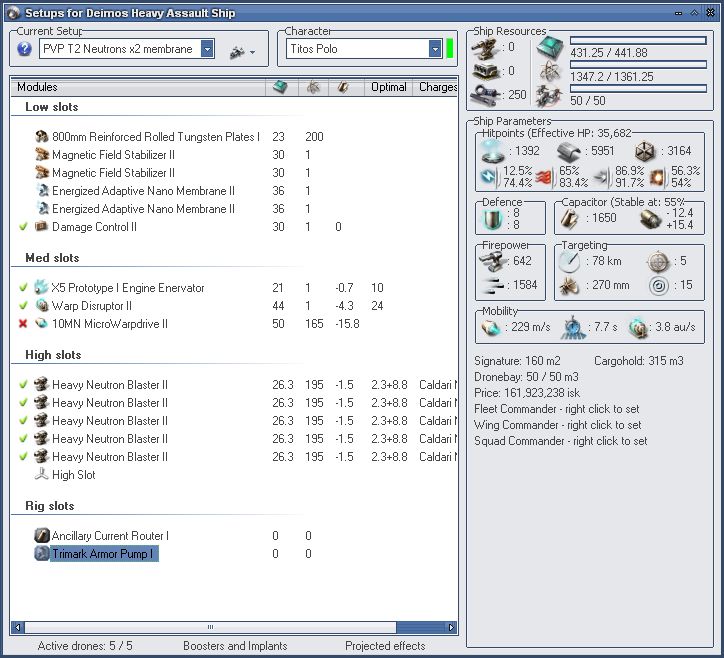
Task: Click the PVP T2 Neutrons setup combo box
Action: (x=127, y=48)
